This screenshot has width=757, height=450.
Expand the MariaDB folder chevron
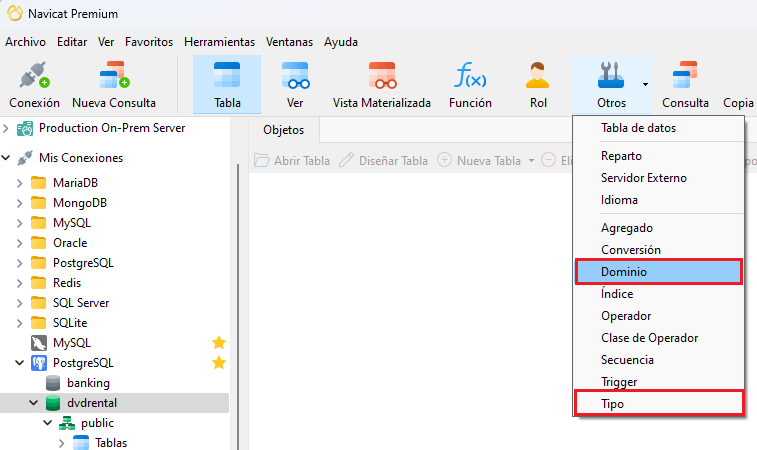pos(20,183)
